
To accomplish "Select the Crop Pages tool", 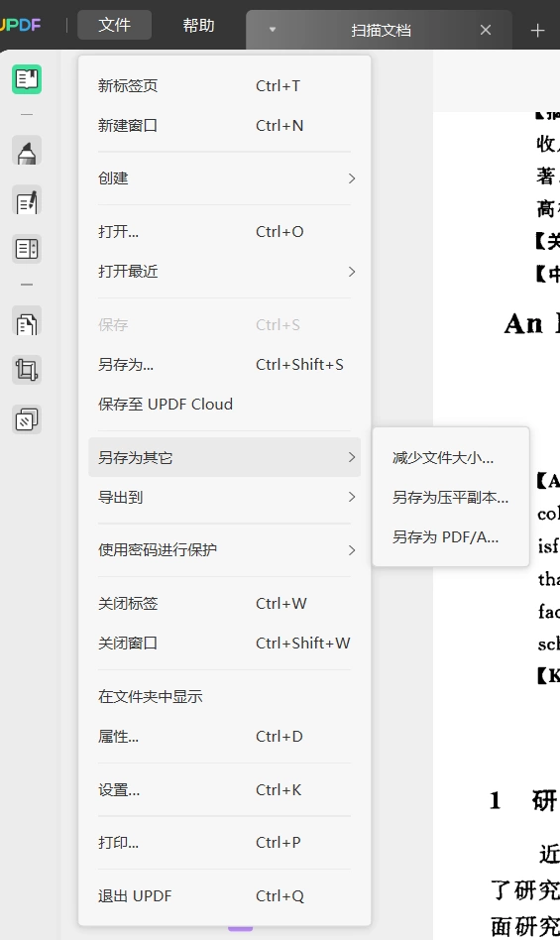I will [x=27, y=369].
